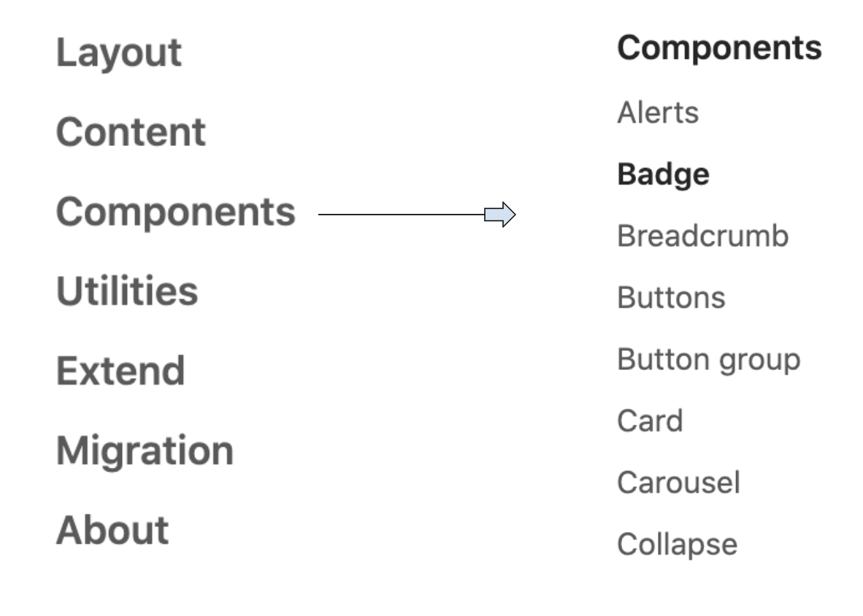863x616 pixels.
Task: Open the Carousel page link
Action: [678, 482]
